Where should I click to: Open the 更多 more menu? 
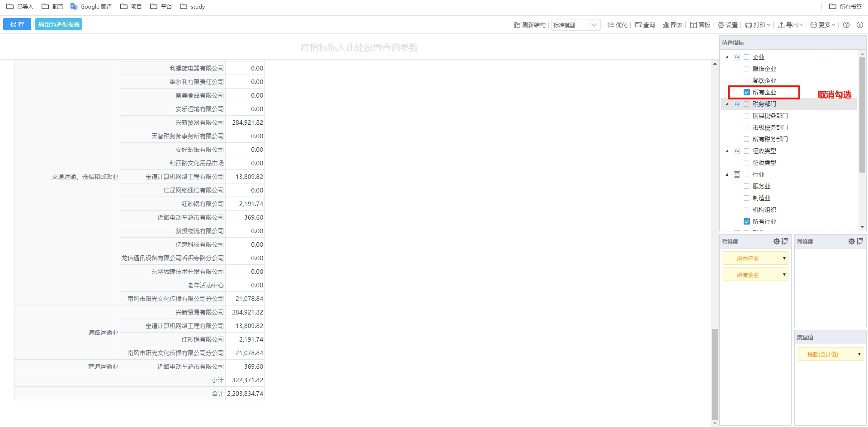823,25
